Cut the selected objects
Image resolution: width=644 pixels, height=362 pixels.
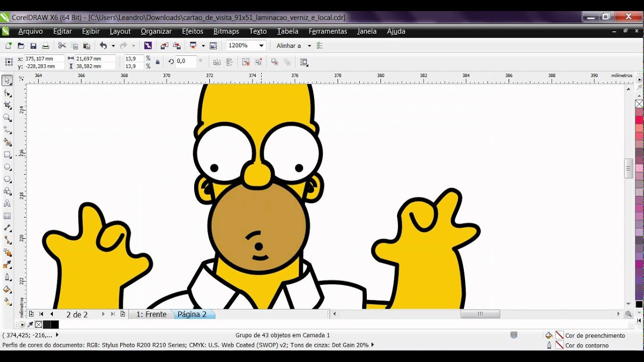62,46
